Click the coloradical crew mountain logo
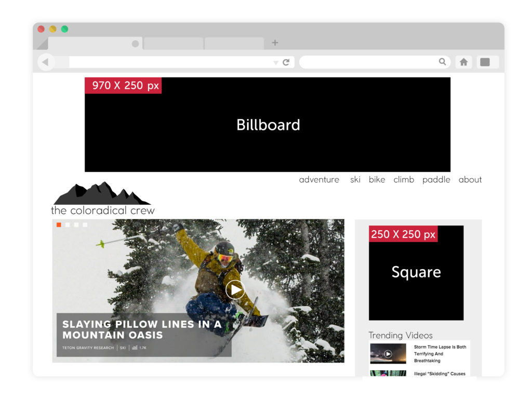 [102, 195]
